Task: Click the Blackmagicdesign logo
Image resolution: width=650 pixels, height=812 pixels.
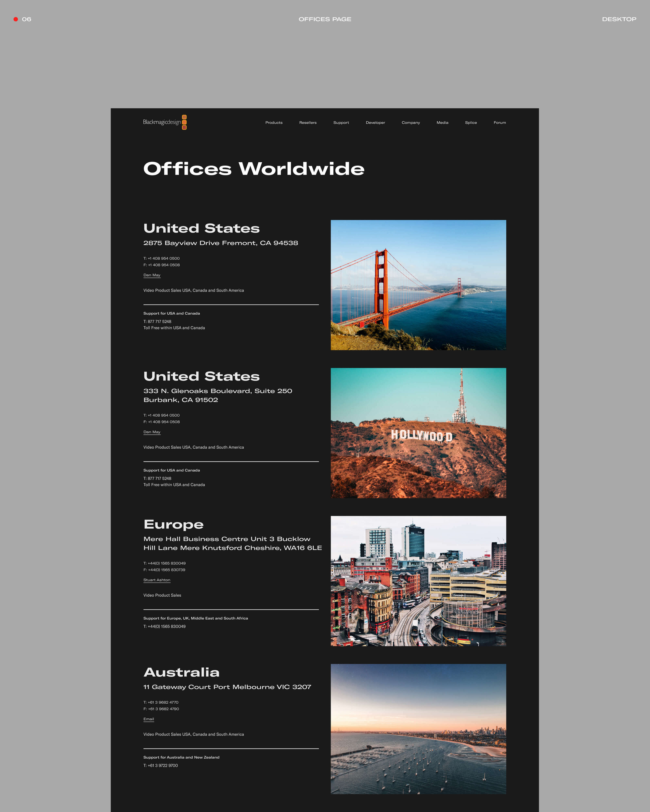Action: [165, 122]
